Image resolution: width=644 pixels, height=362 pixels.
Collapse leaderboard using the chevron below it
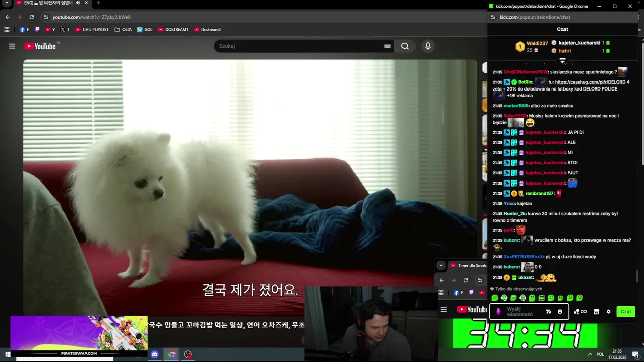click(x=562, y=61)
